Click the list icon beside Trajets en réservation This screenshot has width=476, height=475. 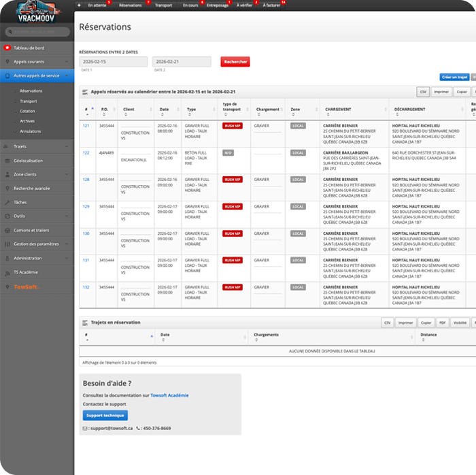(x=85, y=323)
